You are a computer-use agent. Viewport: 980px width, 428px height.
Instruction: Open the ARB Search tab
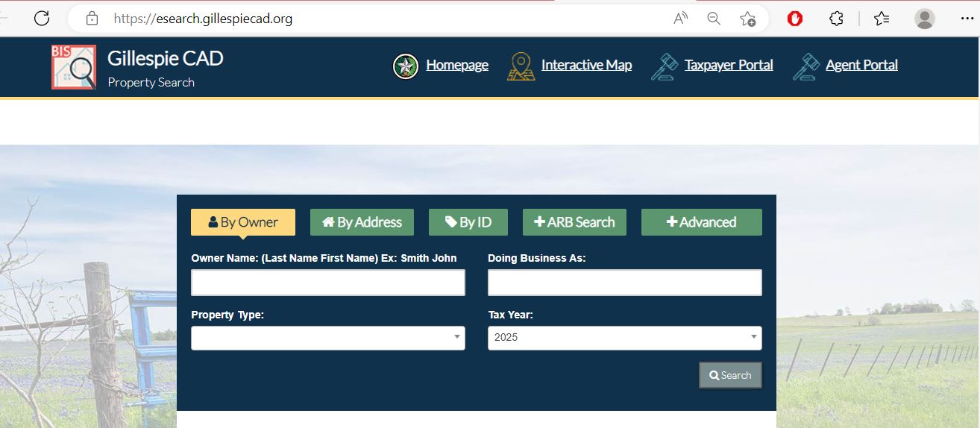point(574,222)
